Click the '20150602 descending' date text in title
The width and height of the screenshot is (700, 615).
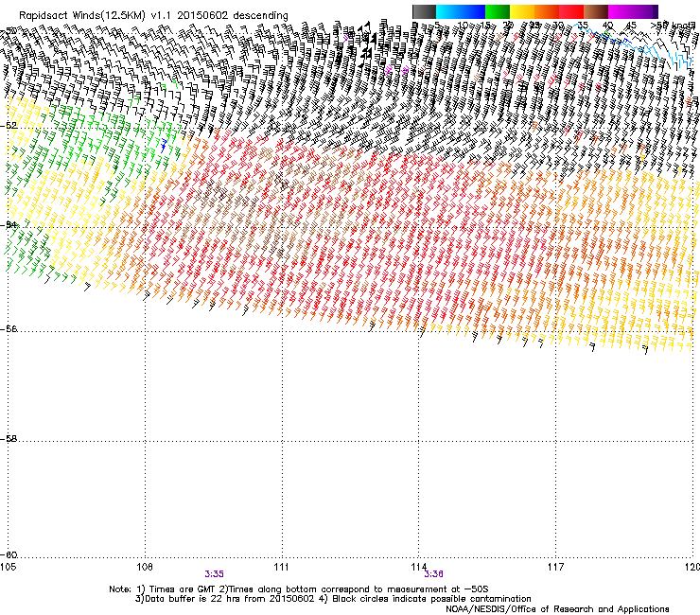[233, 16]
